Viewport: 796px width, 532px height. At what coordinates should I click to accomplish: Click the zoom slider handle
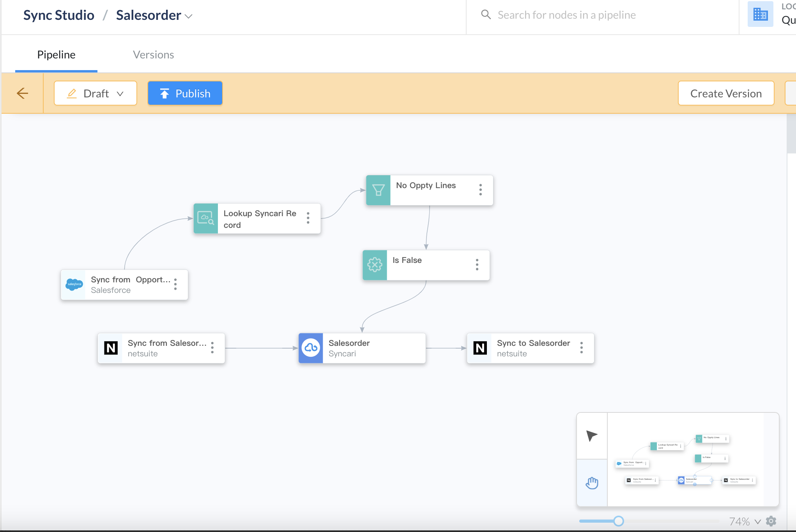tap(618, 521)
